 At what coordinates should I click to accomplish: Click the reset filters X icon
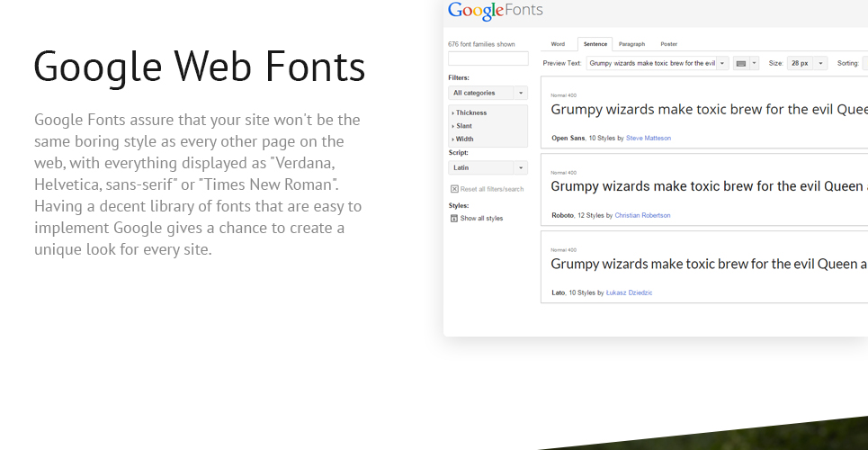click(454, 189)
